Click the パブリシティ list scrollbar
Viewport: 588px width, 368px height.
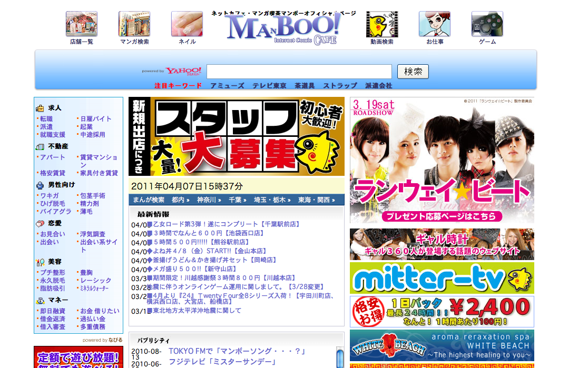point(340,357)
